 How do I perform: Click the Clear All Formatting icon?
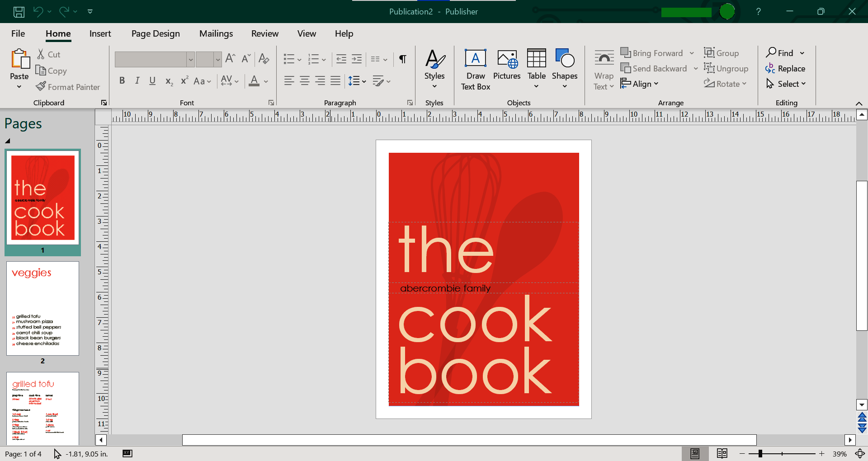(264, 59)
